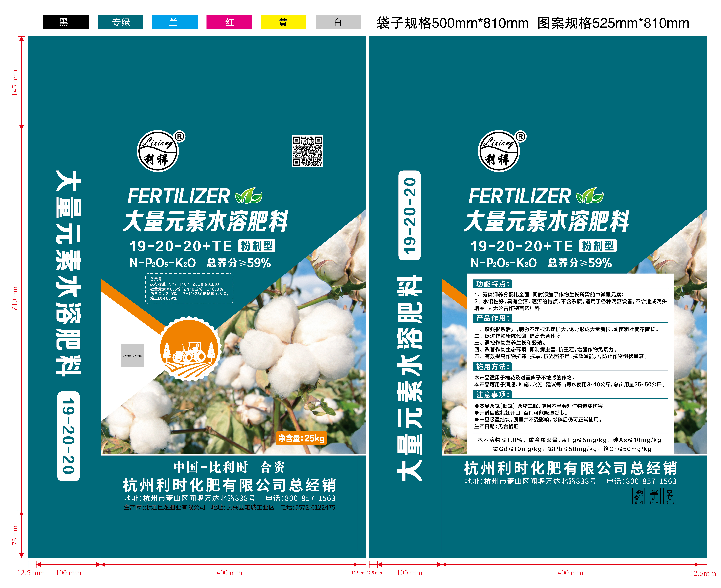The height and width of the screenshot is (588, 721).
Task: Click 大量元素水溶肥料 horizontal title on left face
Action: (206, 221)
